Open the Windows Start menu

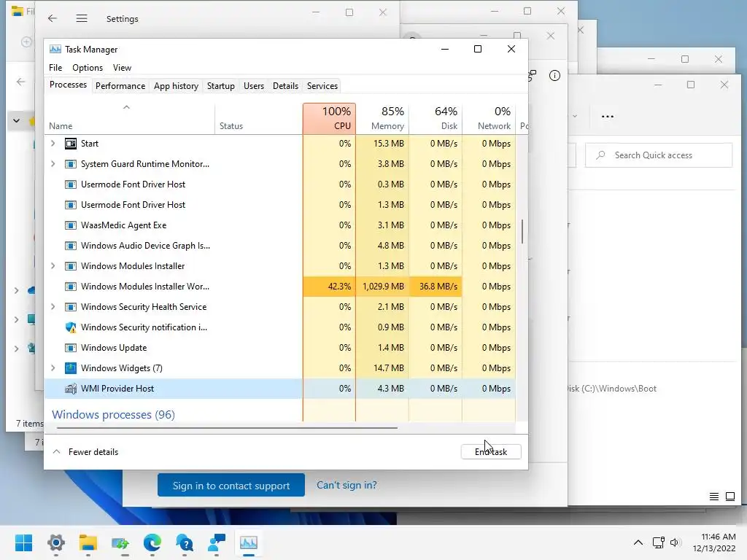[x=24, y=542]
